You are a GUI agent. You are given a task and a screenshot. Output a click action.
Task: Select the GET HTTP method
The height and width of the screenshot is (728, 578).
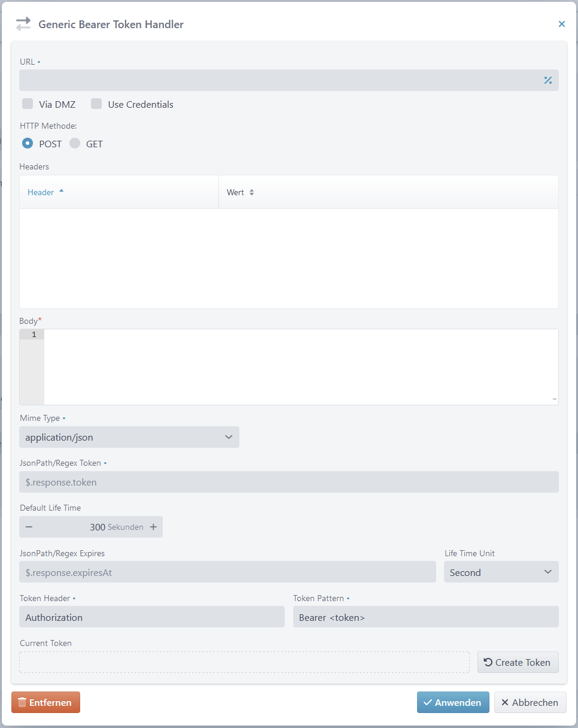[x=75, y=144]
